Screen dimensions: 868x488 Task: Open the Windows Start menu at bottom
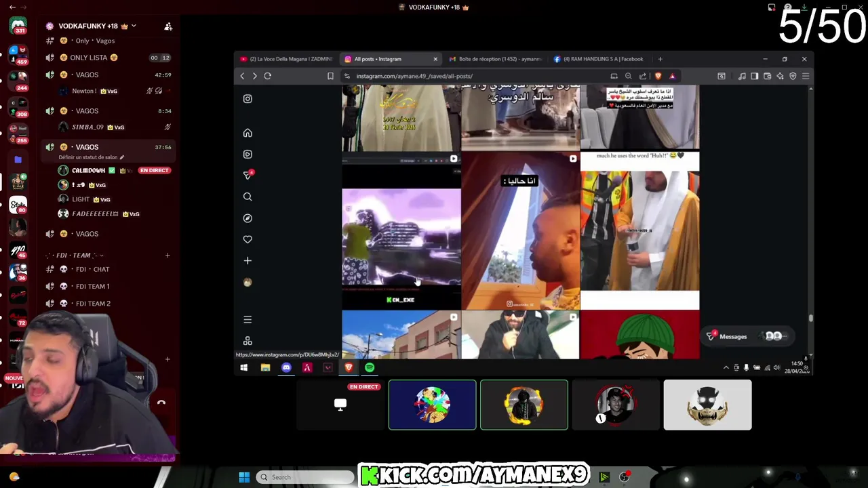click(x=244, y=477)
